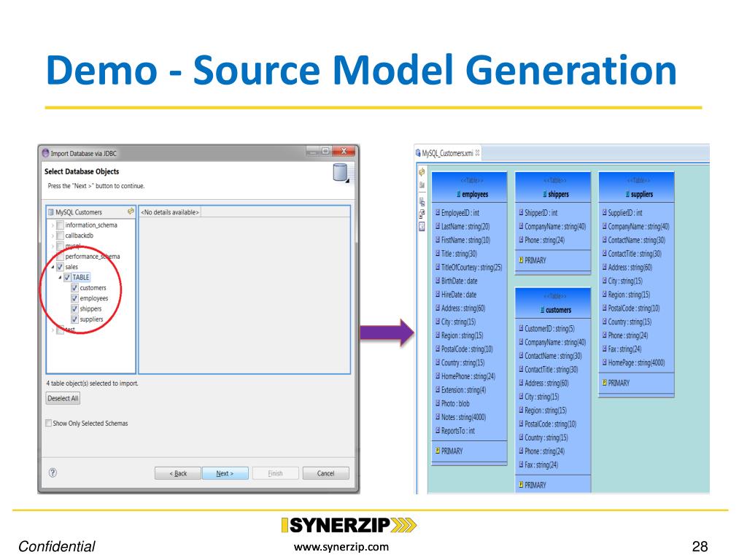Image resolution: width=747 pixels, height=560 pixels.
Task: Click the table icon next to shippers title
Action: 545,194
